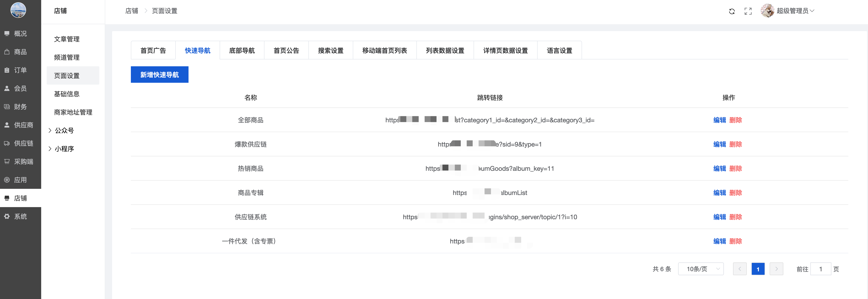Expand 小程序 submenu

64,149
